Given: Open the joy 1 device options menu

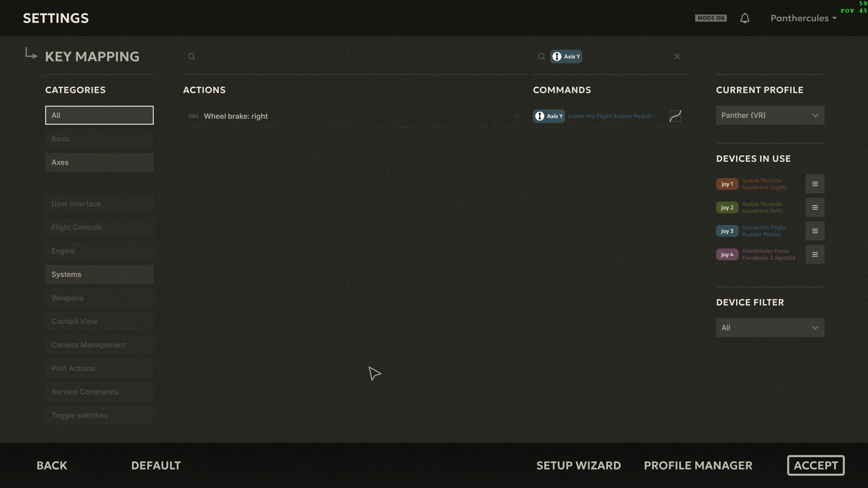Looking at the screenshot, I should coord(815,184).
